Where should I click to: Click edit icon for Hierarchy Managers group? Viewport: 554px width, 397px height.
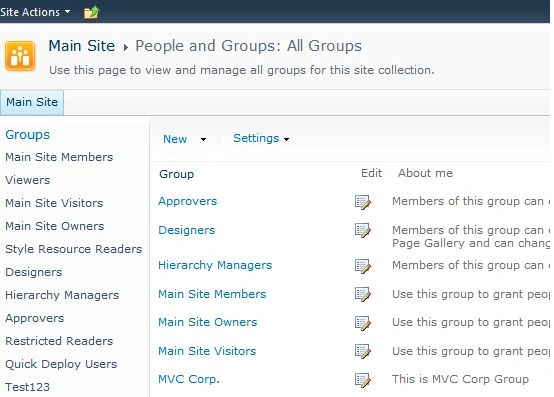click(363, 266)
